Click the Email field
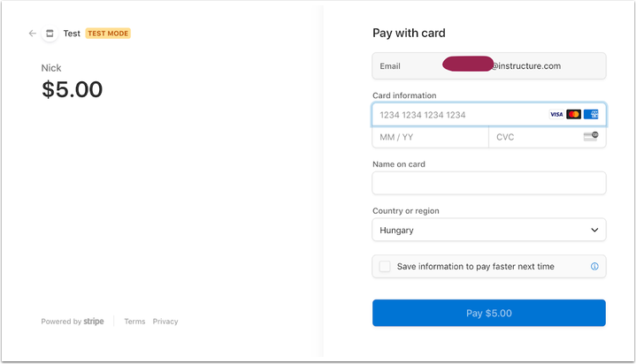 pyautogui.click(x=489, y=65)
